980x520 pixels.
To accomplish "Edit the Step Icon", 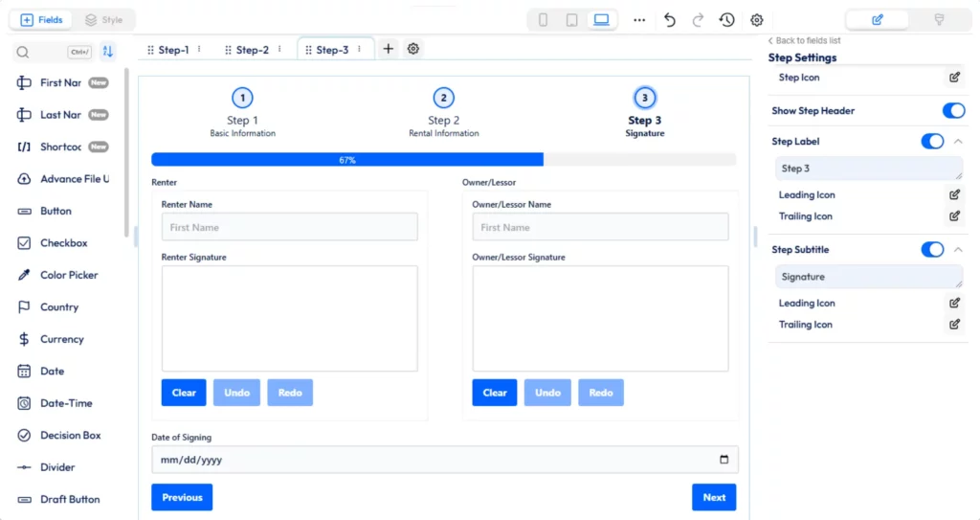I will (954, 77).
